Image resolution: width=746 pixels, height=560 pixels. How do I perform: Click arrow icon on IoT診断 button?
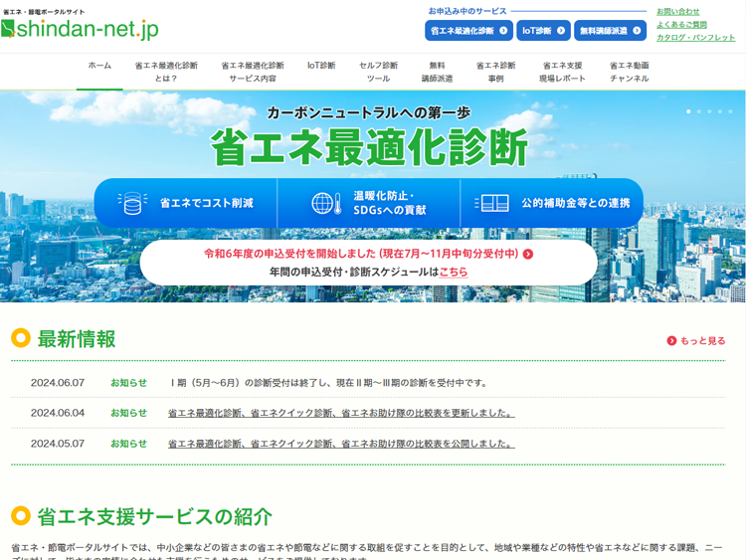pos(561,31)
